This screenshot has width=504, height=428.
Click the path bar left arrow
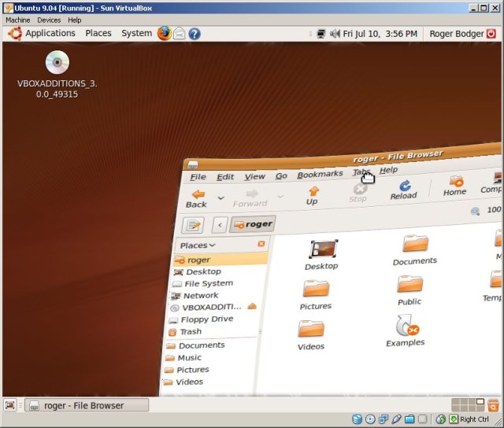[x=220, y=225]
